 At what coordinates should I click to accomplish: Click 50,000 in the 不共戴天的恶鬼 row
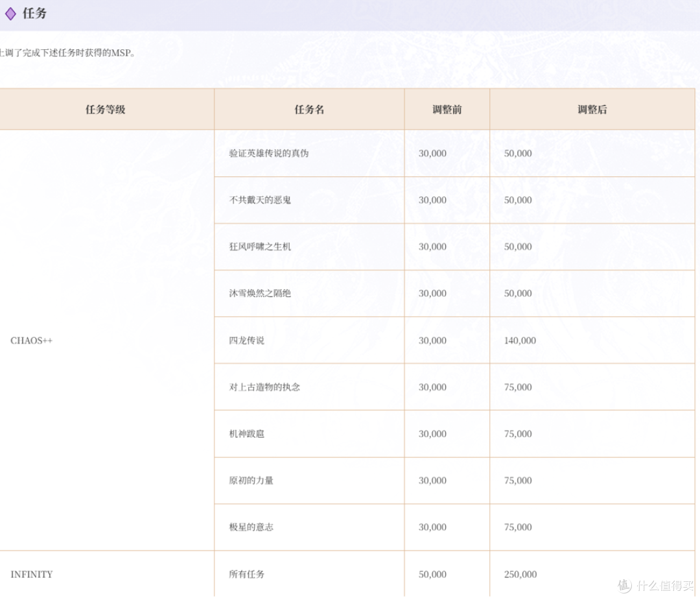[x=518, y=200]
